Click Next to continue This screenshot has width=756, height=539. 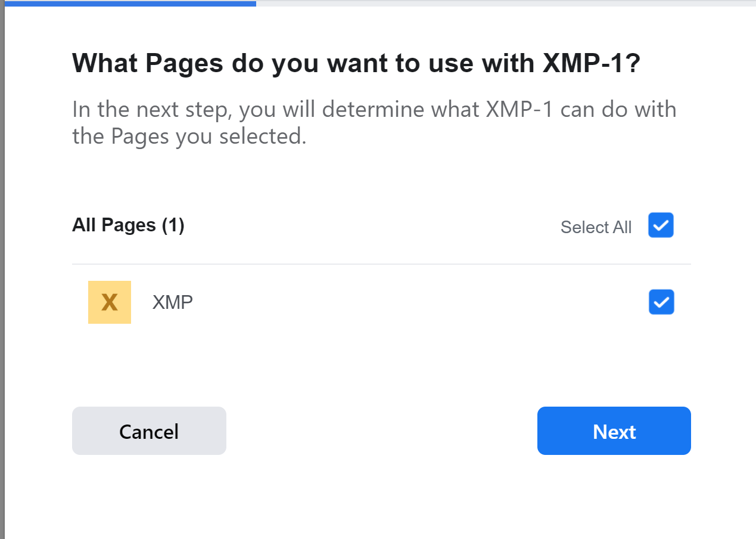pos(614,430)
